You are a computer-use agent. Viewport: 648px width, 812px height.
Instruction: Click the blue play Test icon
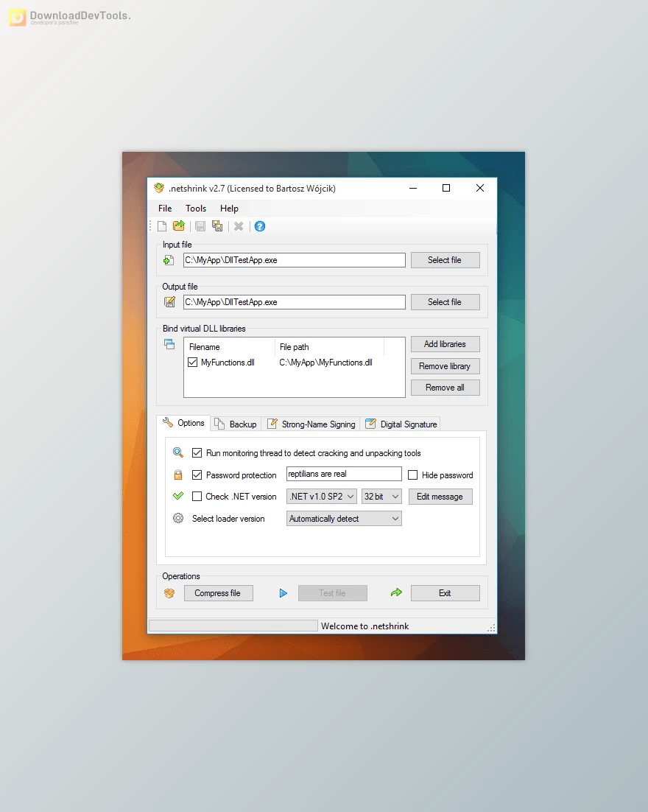point(283,593)
